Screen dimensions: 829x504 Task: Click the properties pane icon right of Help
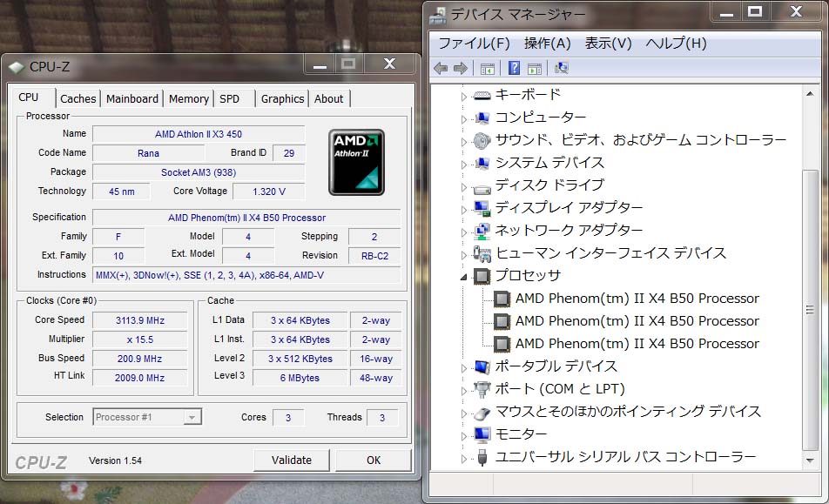tap(535, 68)
